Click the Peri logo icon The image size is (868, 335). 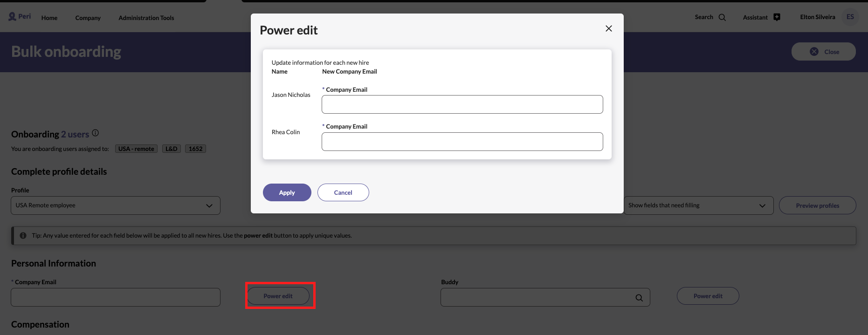click(x=12, y=17)
